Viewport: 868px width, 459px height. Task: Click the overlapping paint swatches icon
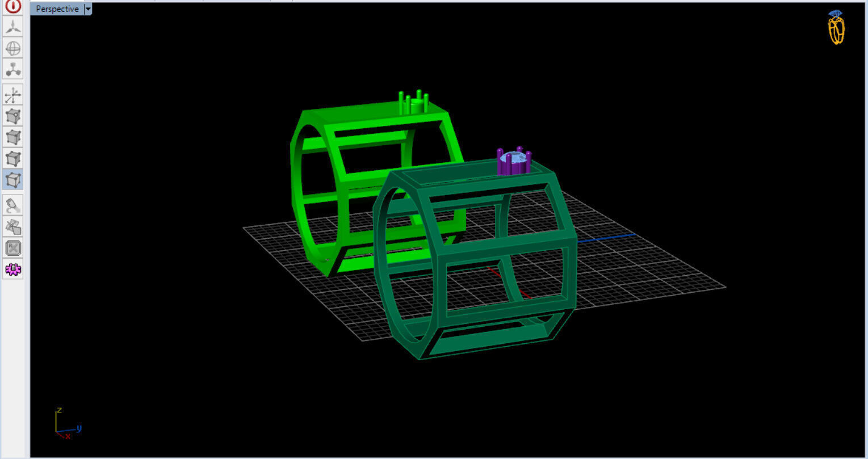13,227
